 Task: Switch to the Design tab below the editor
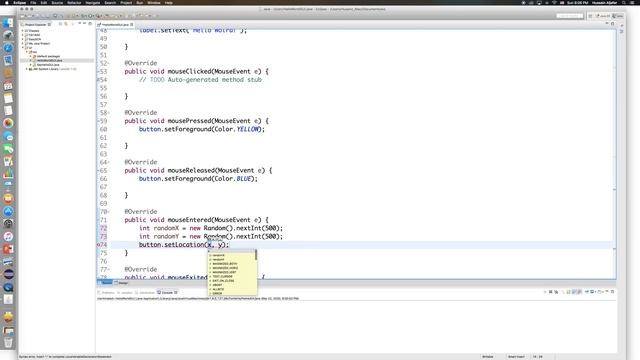point(122,282)
